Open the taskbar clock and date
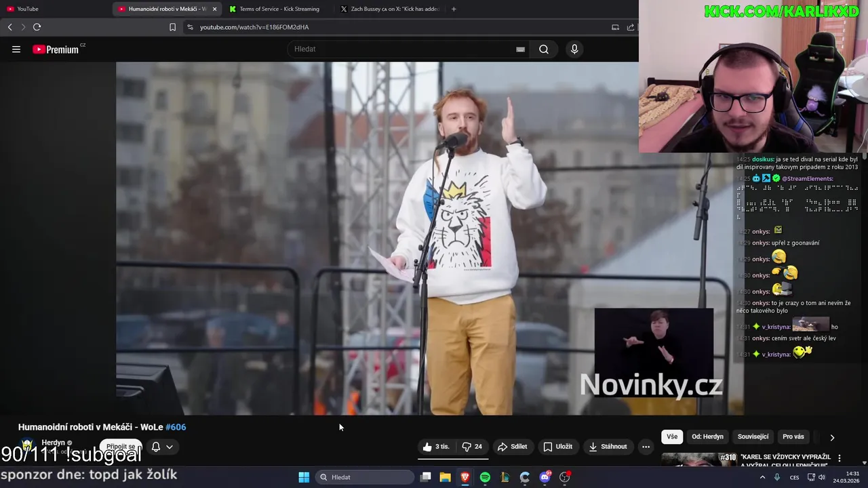 coord(846,477)
